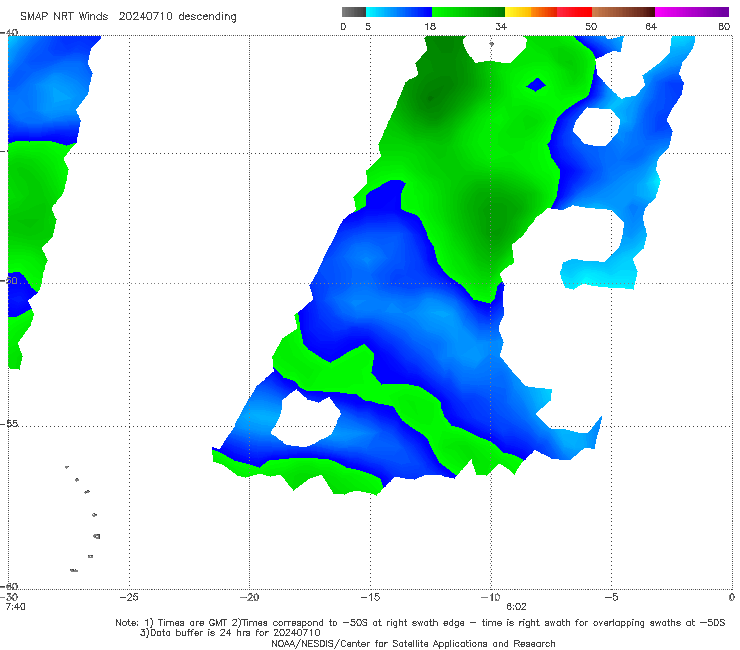
Task: Click the color bar's maximum "80" label
Action: pyautogui.click(x=724, y=26)
